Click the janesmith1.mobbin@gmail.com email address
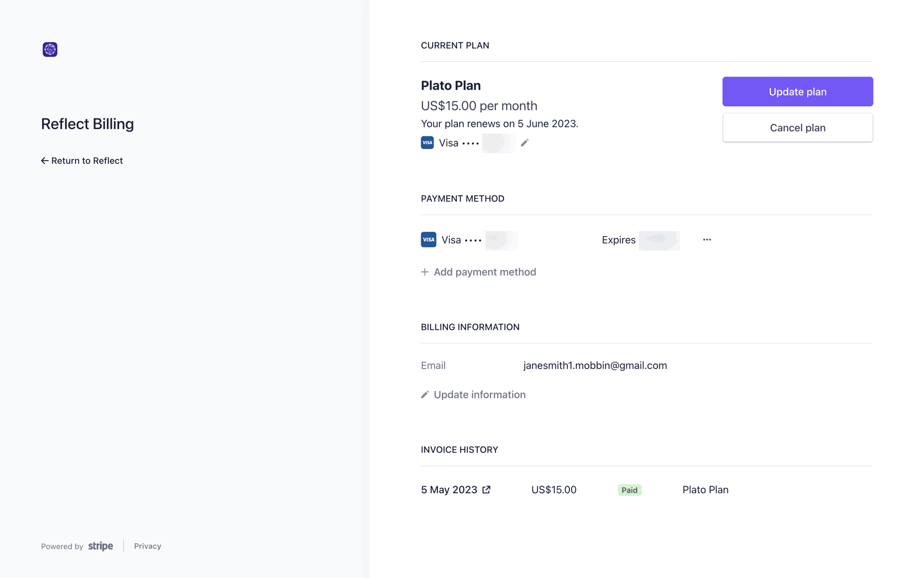Image resolution: width=924 pixels, height=578 pixels. [595, 366]
